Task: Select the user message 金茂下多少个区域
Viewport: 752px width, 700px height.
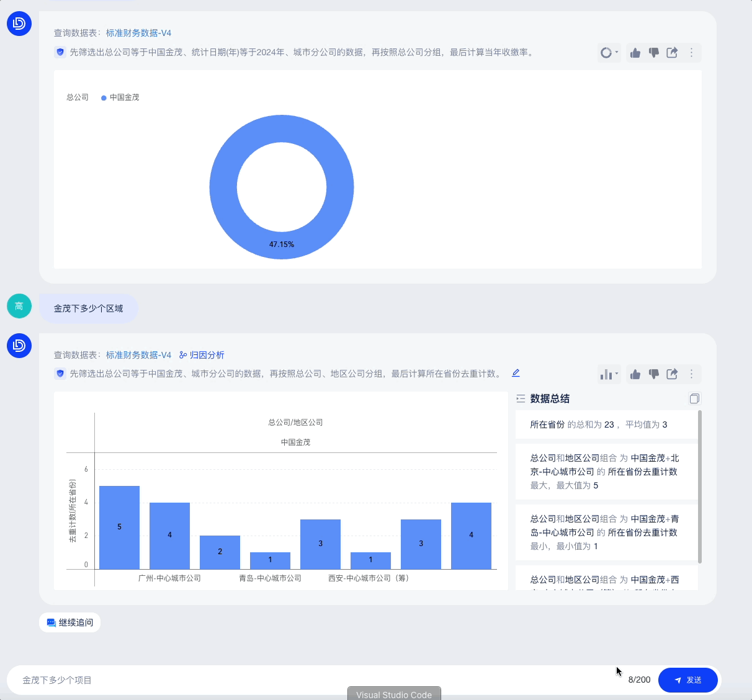Action: (x=88, y=308)
